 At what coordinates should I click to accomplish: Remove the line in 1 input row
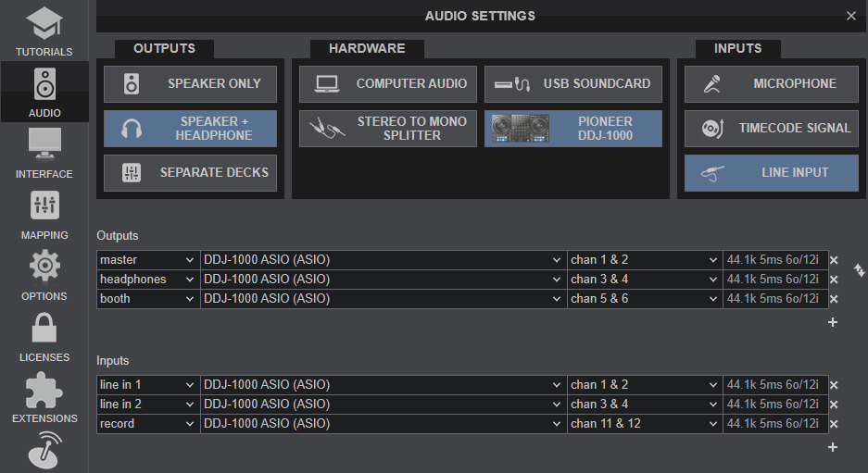(835, 385)
